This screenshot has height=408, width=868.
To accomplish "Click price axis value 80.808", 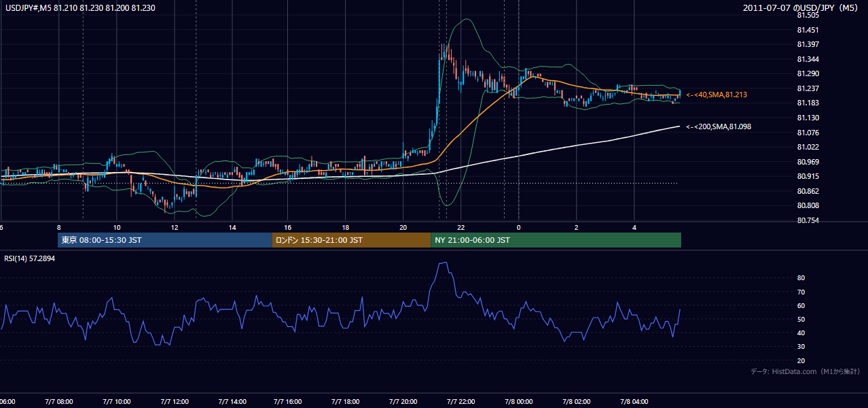I will pos(807,205).
